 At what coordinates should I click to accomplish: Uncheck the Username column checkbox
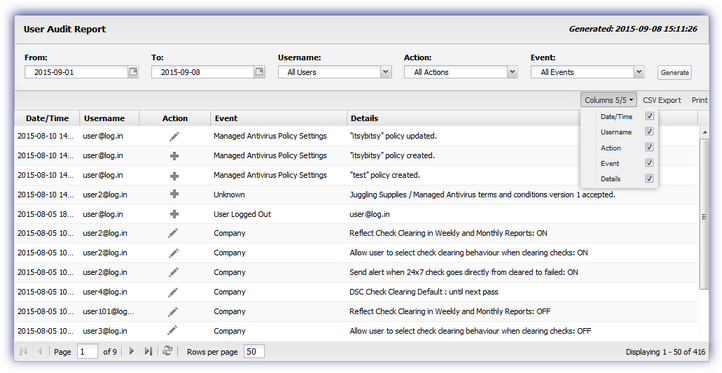pos(649,132)
